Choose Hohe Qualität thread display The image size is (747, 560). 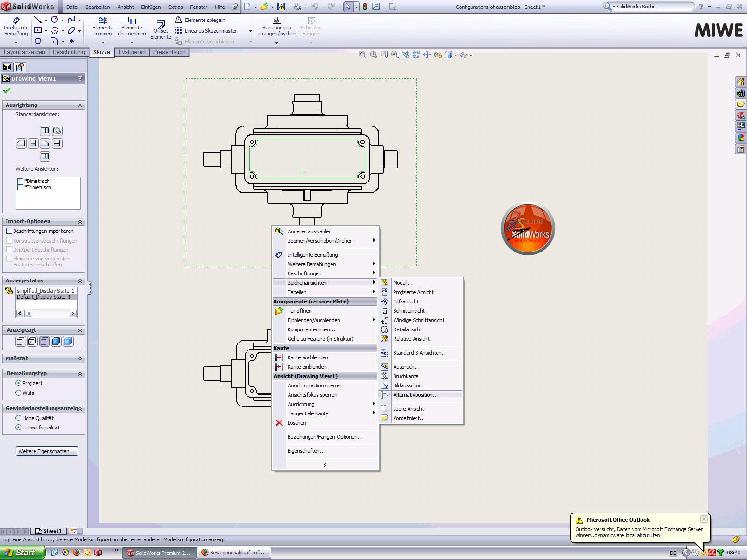[x=19, y=418]
